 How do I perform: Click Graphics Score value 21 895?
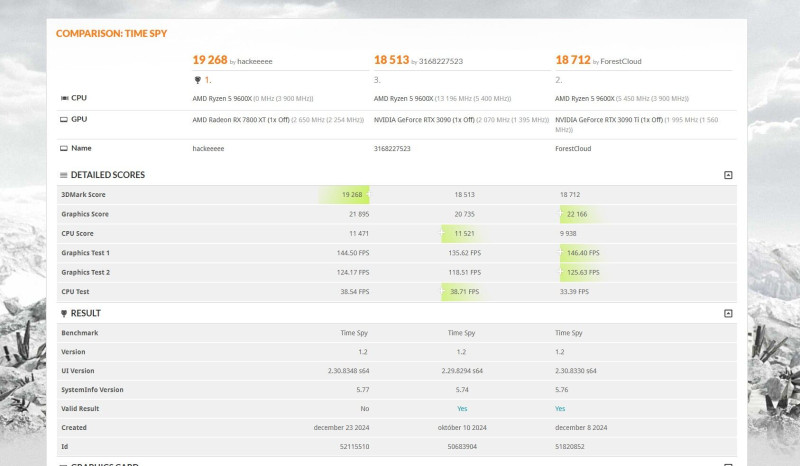[359, 214]
